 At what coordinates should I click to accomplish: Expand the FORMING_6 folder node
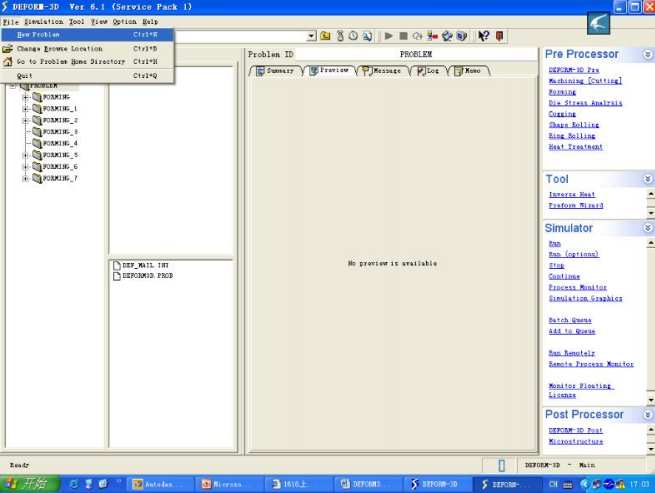[25, 167]
